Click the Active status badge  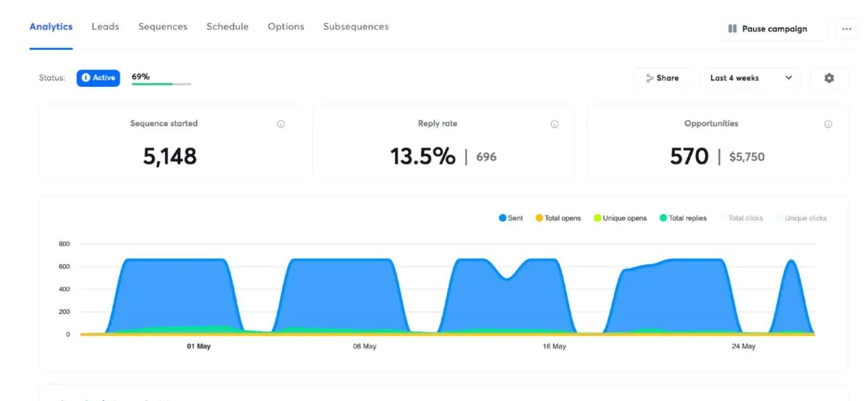pyautogui.click(x=98, y=77)
